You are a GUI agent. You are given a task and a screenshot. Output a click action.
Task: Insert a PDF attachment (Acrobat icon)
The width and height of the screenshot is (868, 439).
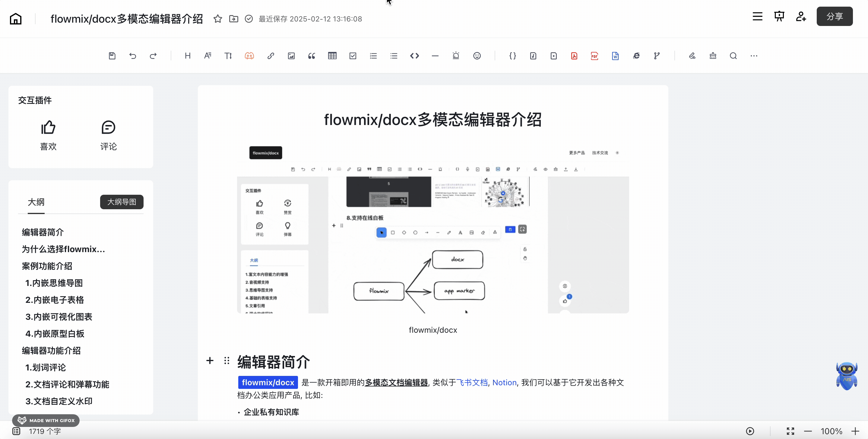574,56
